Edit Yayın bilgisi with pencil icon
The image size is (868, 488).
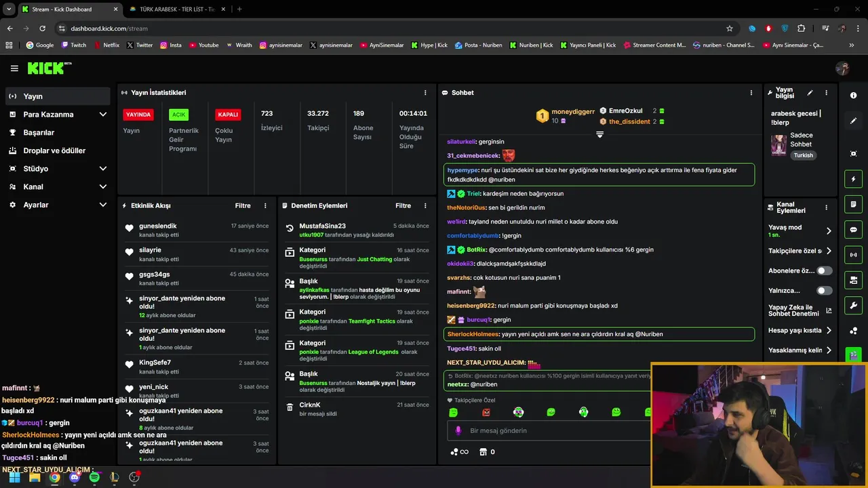810,93
